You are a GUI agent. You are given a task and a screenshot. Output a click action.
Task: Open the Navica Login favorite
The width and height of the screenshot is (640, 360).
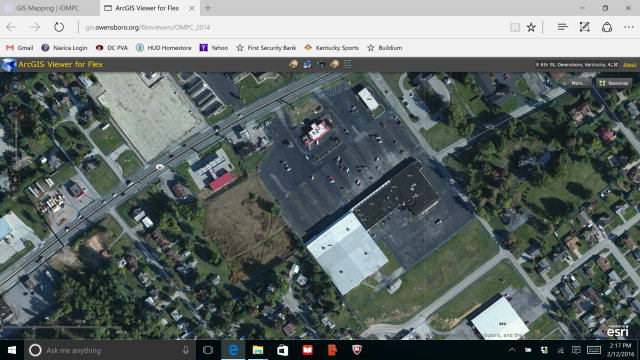pos(64,48)
